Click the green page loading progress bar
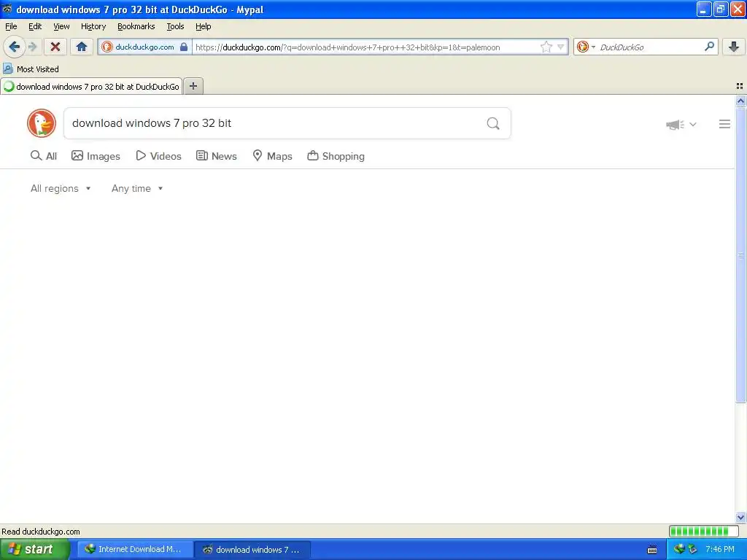747x560 pixels. 703,531
